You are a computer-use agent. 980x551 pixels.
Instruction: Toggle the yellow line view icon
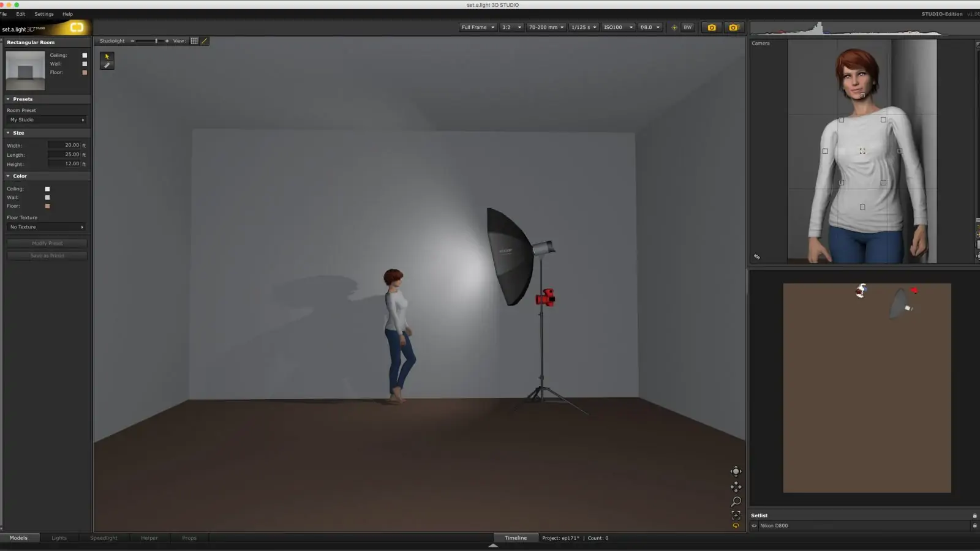(205, 41)
